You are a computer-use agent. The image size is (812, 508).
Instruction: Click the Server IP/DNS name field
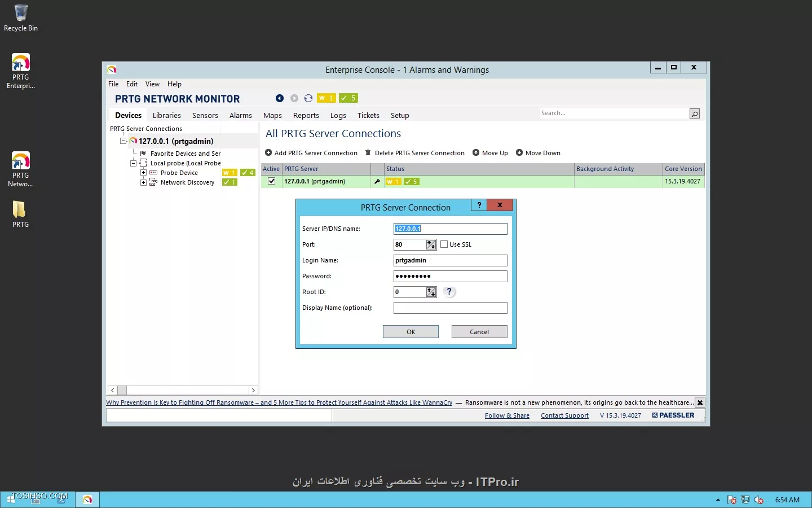click(x=451, y=229)
